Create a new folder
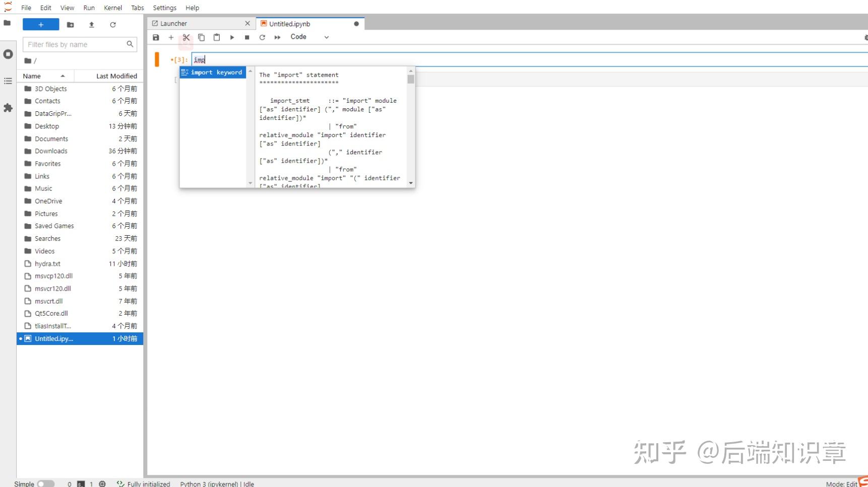 pos(71,25)
